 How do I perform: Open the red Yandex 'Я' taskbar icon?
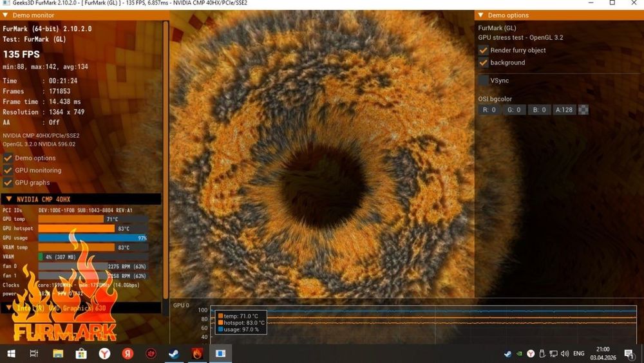point(128,353)
